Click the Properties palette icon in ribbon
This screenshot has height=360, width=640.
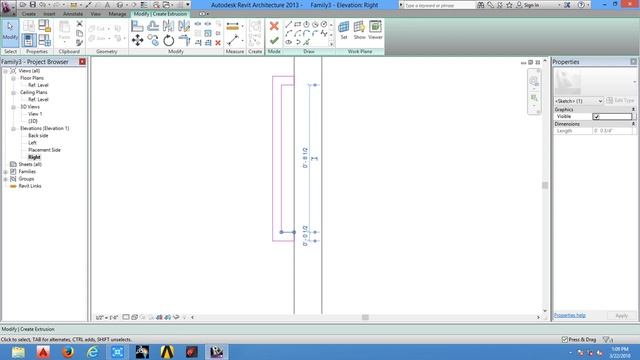[28, 40]
